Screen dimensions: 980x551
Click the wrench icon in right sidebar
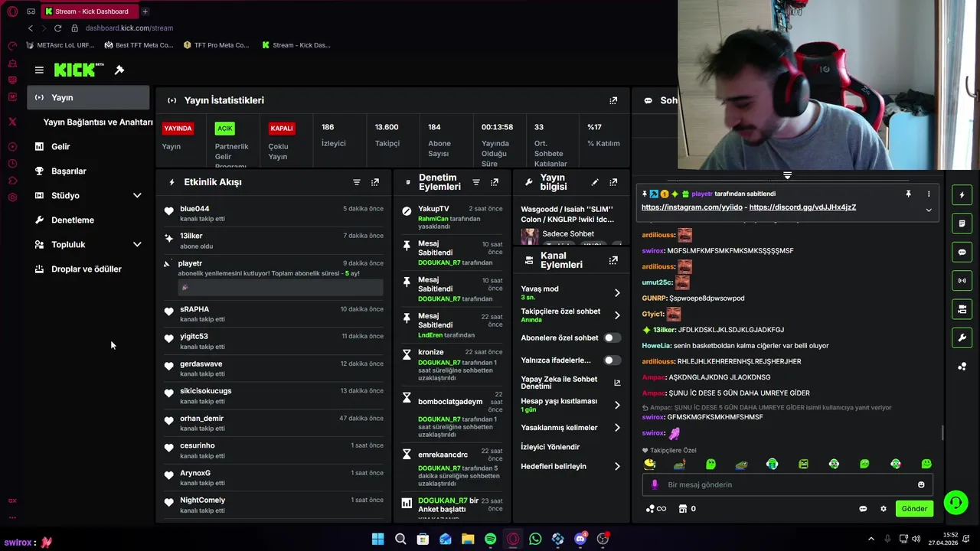click(x=962, y=337)
